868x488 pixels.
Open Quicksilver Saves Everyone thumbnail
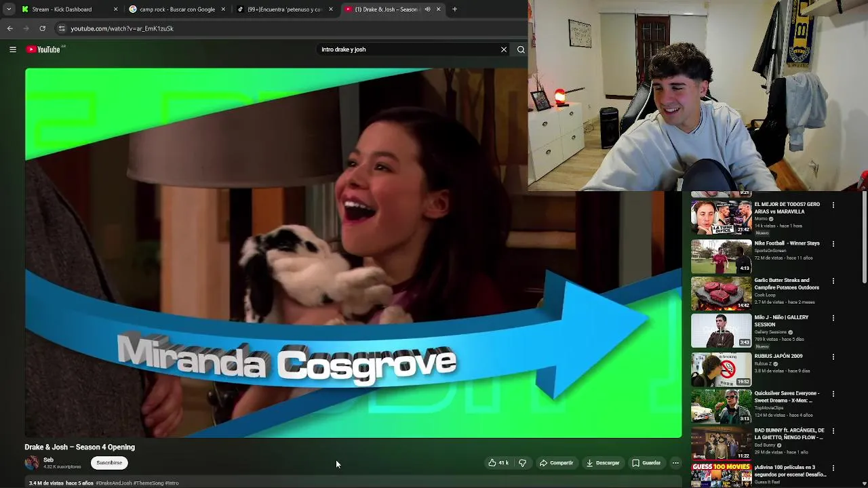tap(721, 406)
